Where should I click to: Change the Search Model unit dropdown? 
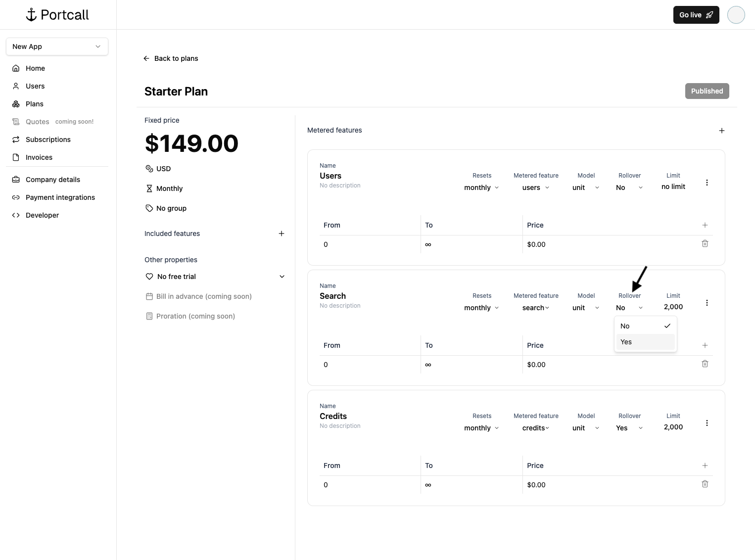click(x=585, y=308)
